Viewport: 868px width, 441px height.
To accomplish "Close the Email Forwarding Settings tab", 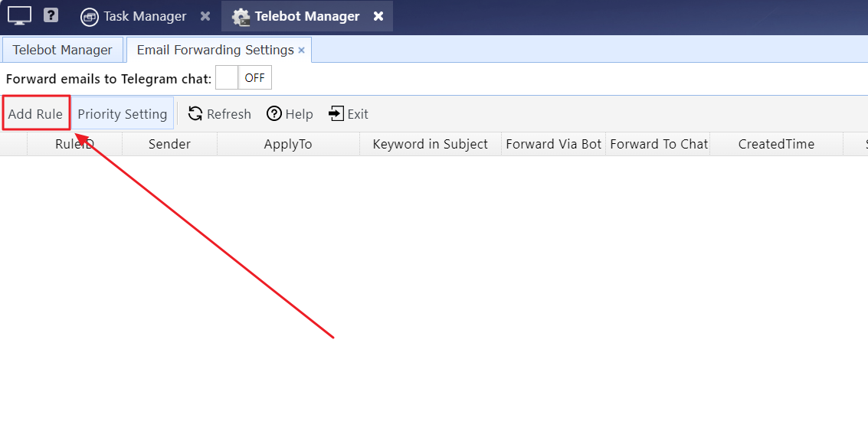I will click(302, 50).
